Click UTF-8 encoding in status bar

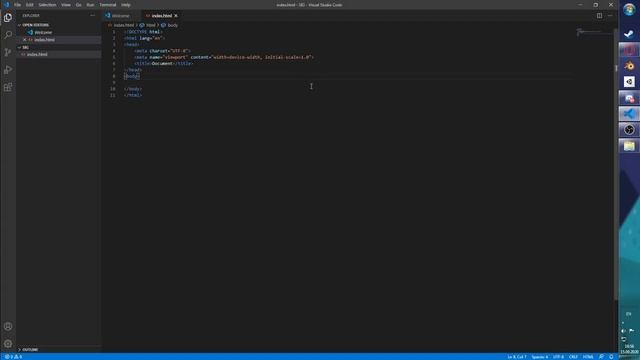pyautogui.click(x=558, y=357)
